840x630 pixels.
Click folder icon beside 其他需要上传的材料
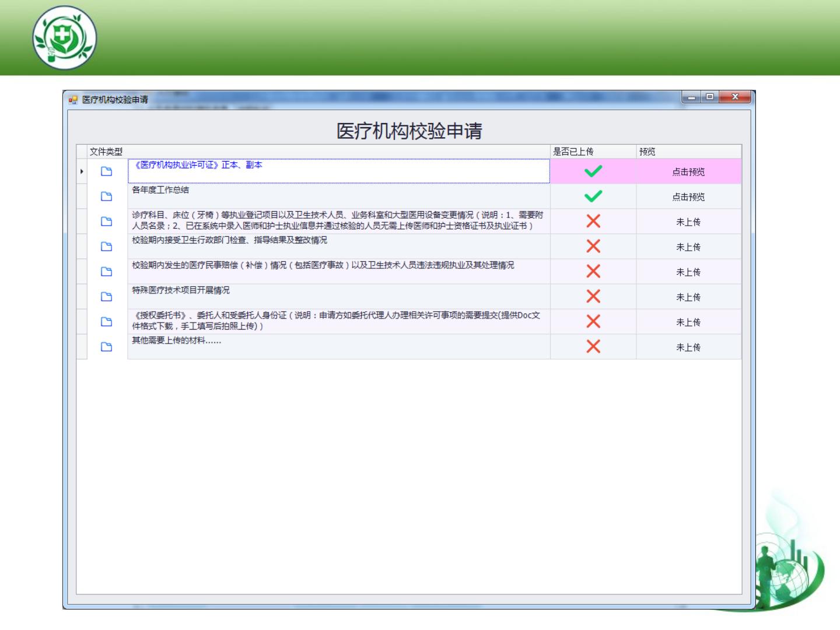(x=106, y=347)
